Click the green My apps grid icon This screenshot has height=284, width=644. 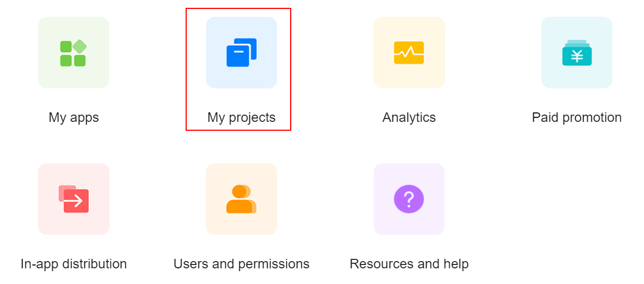coord(73,53)
